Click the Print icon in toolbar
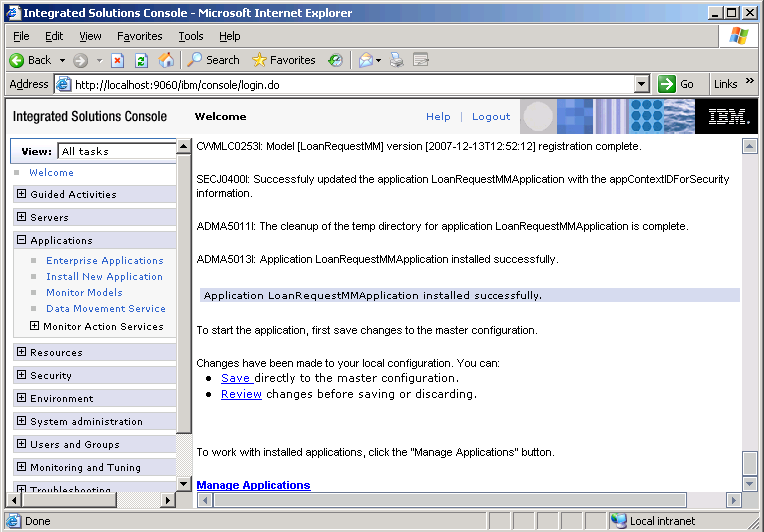The height and width of the screenshot is (532, 764). click(397, 60)
